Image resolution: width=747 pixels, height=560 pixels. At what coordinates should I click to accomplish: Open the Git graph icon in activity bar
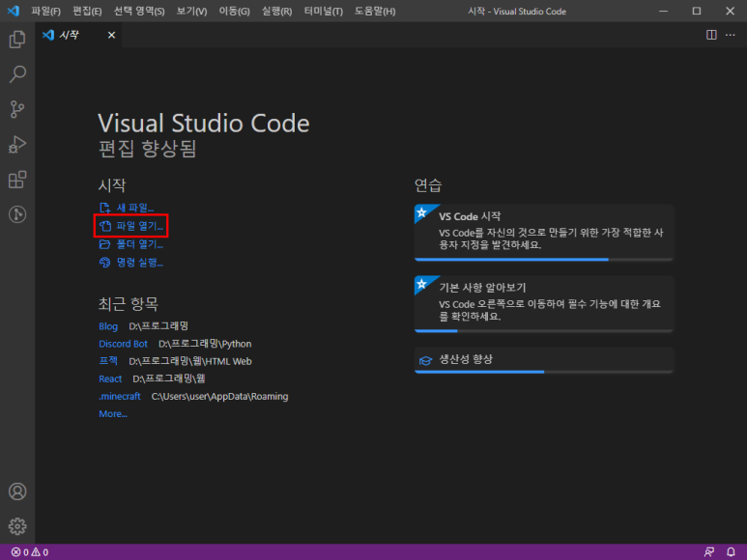[17, 214]
